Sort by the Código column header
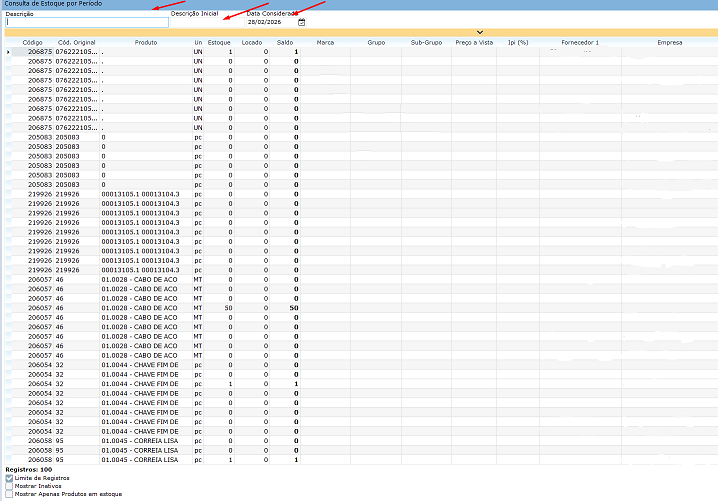This screenshot has height=501, width=718. 32,43
